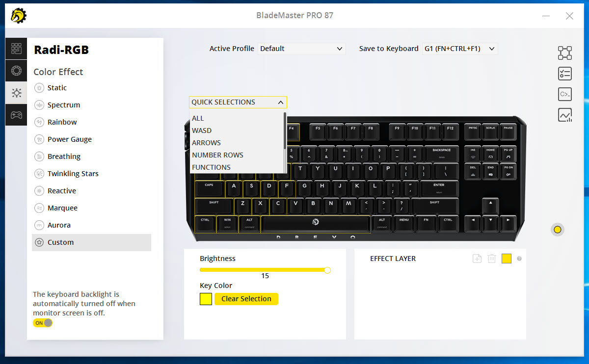Image resolution: width=589 pixels, height=364 pixels.
Task: Open the key assignment grid tab in sidebar
Action: tap(16, 49)
